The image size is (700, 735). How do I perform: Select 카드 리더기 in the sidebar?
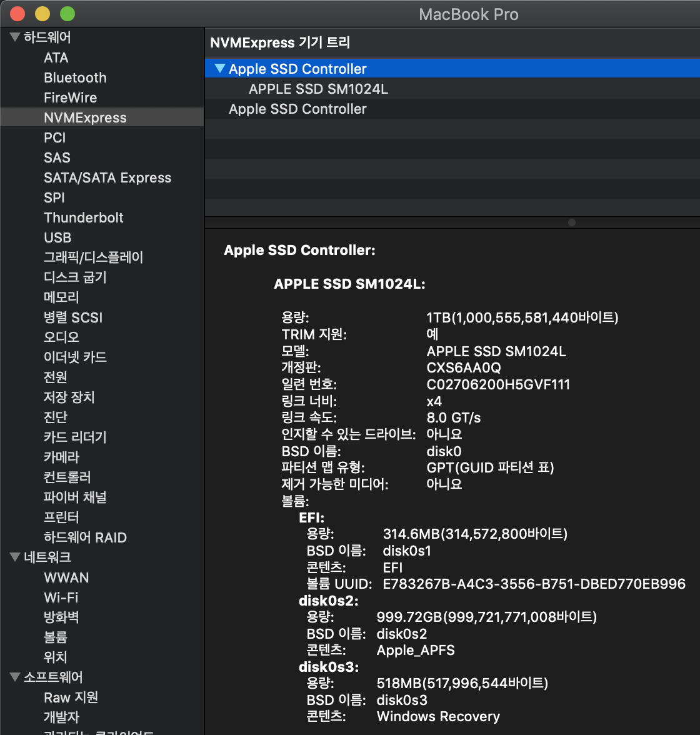pyautogui.click(x=75, y=437)
